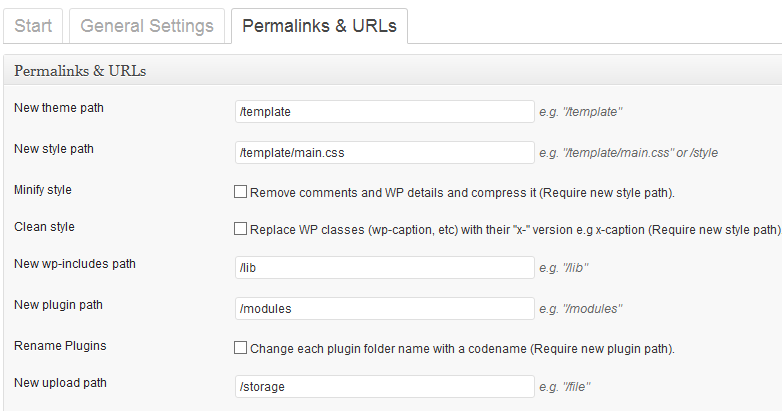
Task: Click the "Clean style" row label
Action: pos(44,227)
